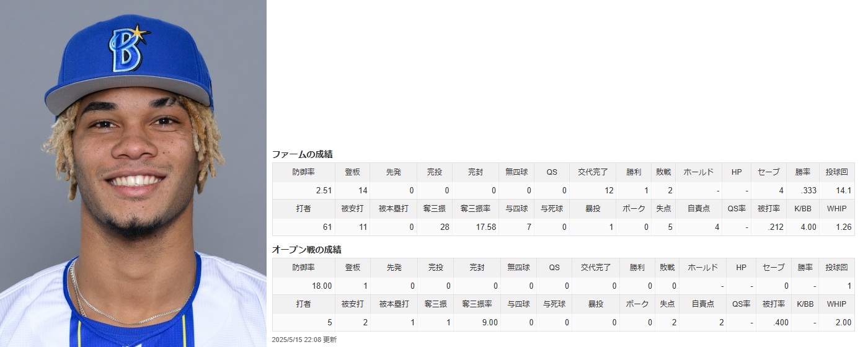Select farm runs allowed value 5

click(x=670, y=227)
